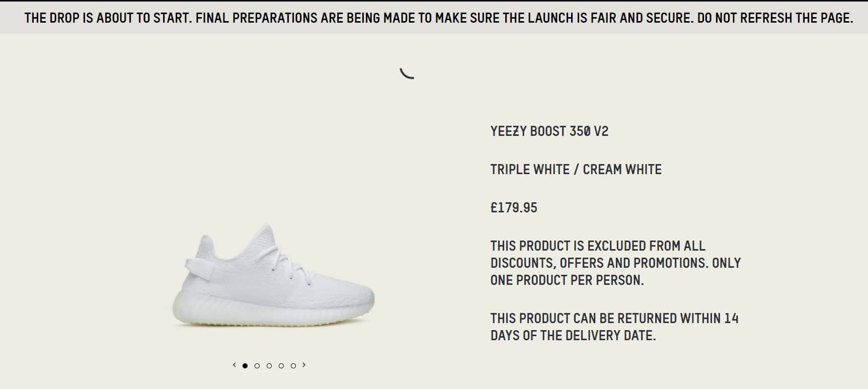This screenshot has height=389, width=868.
Task: Click the YEEZY BOOST 350 V2 title
Action: coord(549,131)
